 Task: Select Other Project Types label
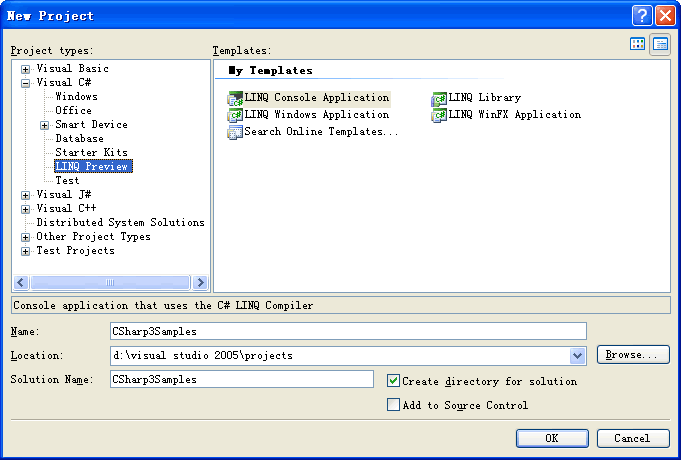pyautogui.click(x=93, y=237)
